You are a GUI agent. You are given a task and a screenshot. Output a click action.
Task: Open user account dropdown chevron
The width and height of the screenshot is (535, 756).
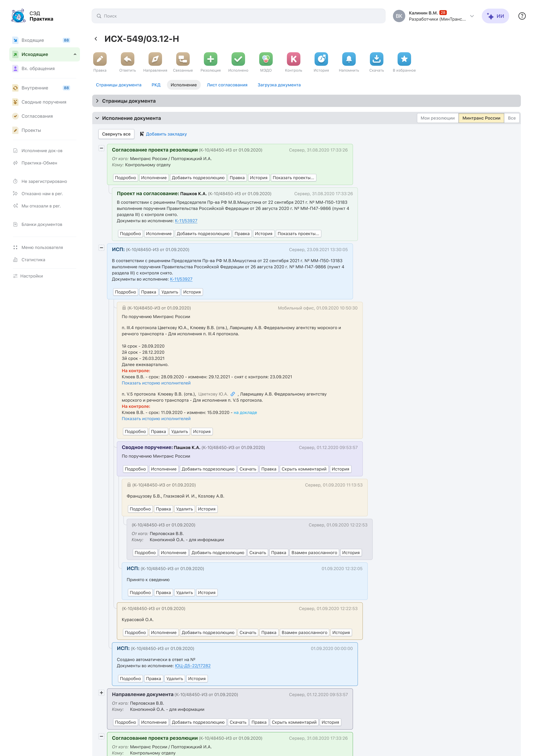472,16
